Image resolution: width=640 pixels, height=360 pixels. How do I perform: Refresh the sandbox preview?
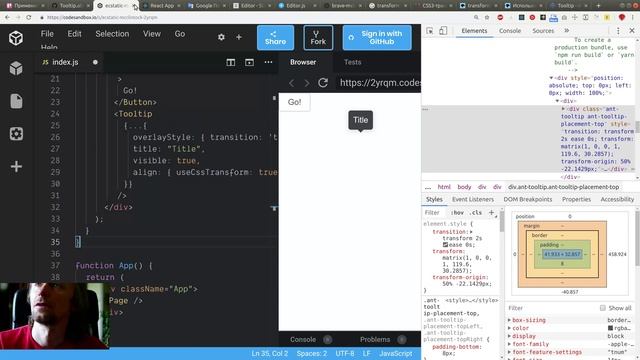click(x=323, y=83)
